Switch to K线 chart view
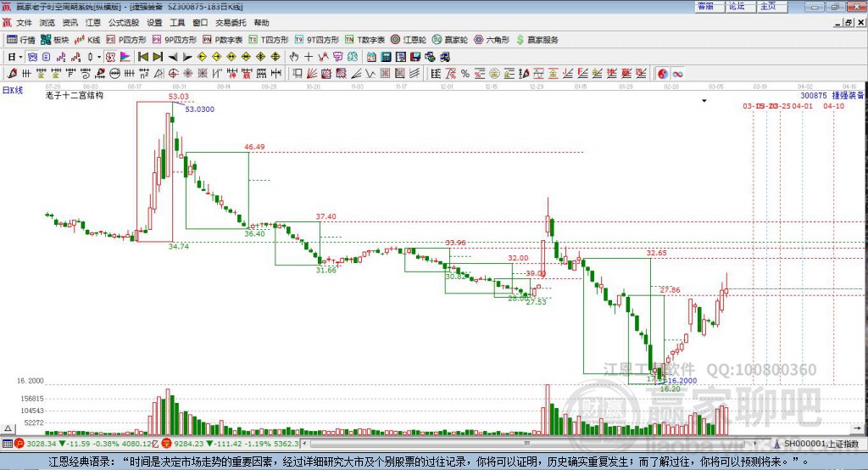Image resolution: width=868 pixels, height=470 pixels. click(x=87, y=40)
